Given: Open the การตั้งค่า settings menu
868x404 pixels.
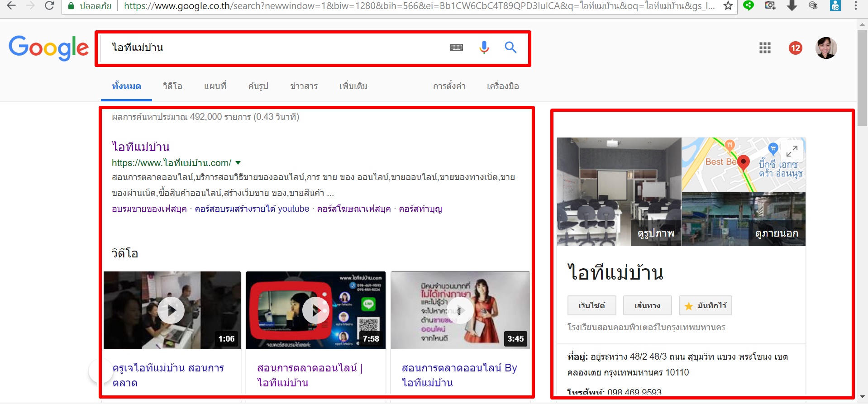Looking at the screenshot, I should pos(449,86).
